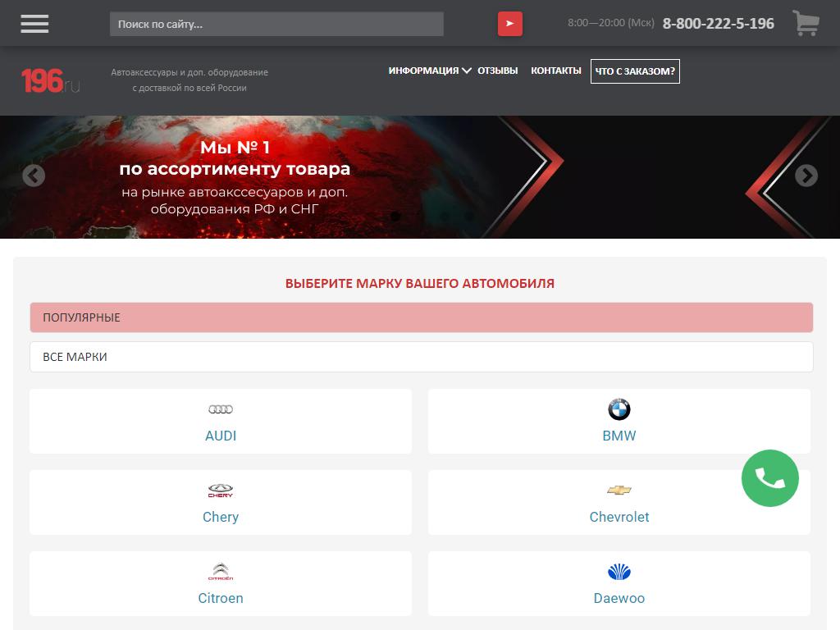The image size is (840, 630).
Task: Expand the Информация dropdown menu
Action: (429, 71)
